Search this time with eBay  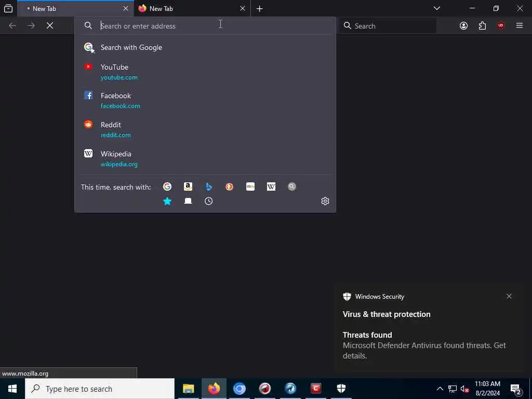click(250, 187)
